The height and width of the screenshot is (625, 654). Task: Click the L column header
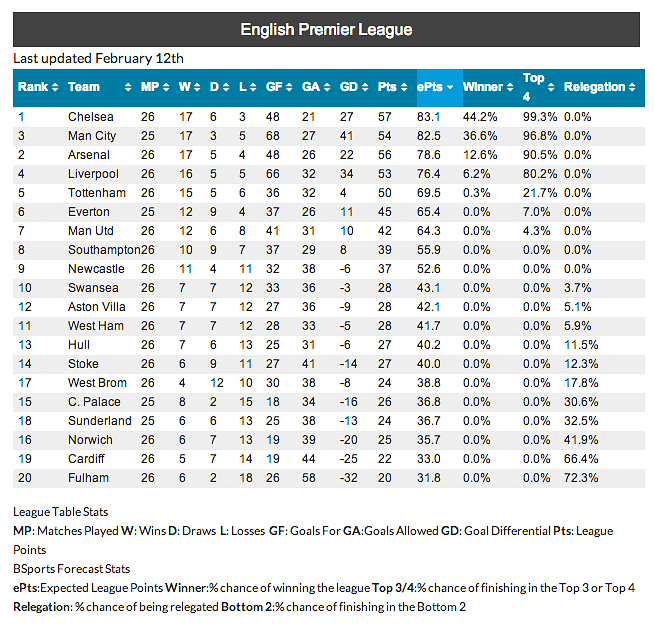[241, 87]
